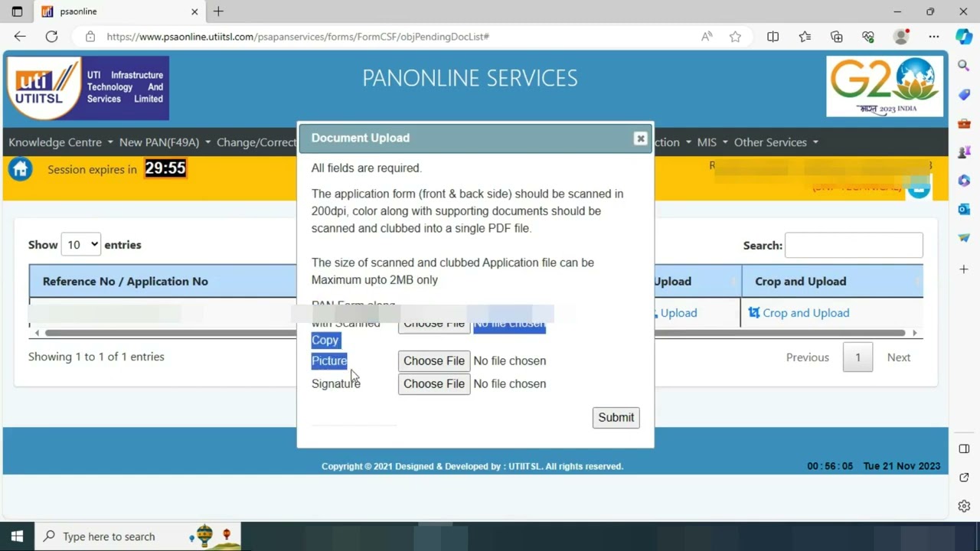This screenshot has width=980, height=551.
Task: Close the Document Upload dialog
Action: [640, 139]
